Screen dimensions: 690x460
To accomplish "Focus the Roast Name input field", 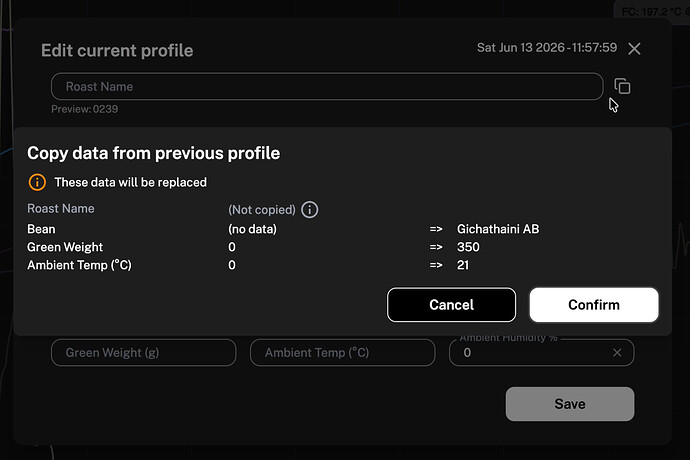I will point(327,86).
